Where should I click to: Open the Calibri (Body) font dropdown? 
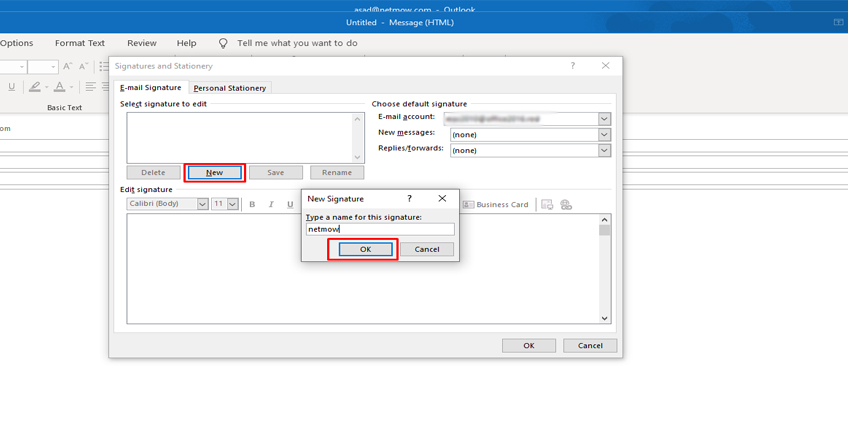click(x=202, y=204)
